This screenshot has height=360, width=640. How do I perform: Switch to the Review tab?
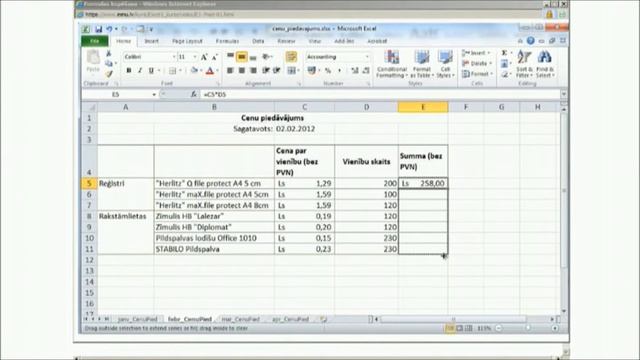click(x=286, y=41)
